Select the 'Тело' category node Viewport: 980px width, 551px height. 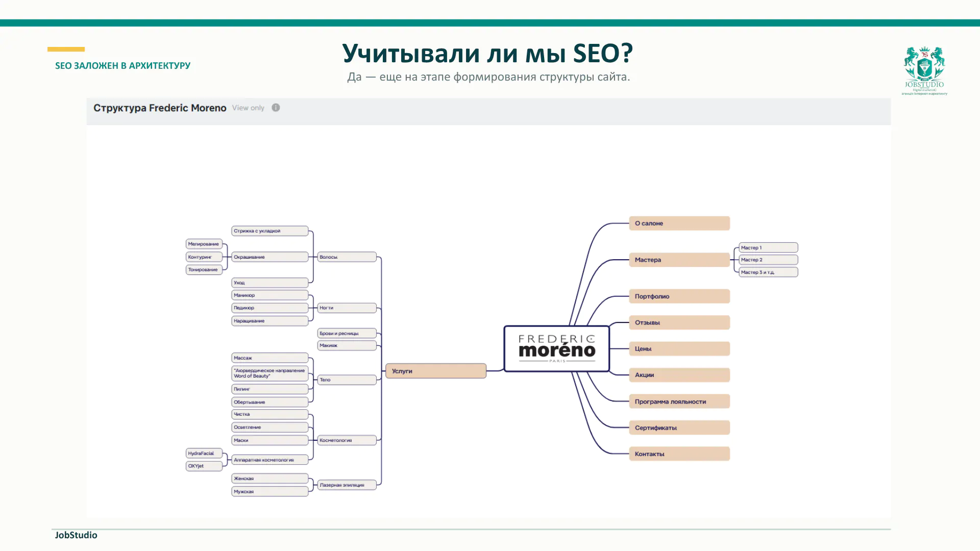coord(347,380)
